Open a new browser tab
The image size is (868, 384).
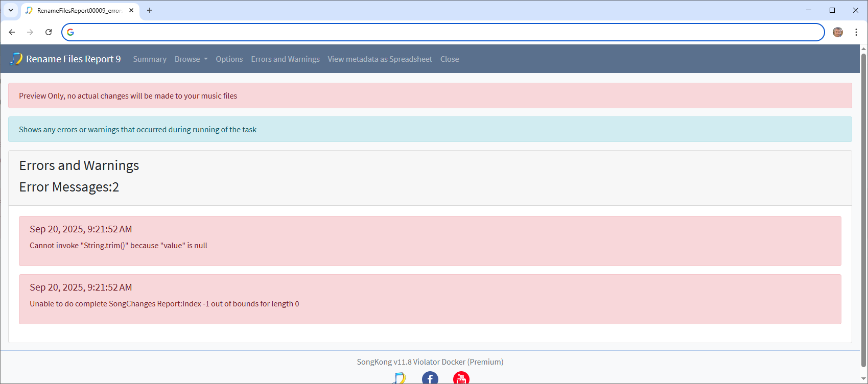(x=150, y=10)
